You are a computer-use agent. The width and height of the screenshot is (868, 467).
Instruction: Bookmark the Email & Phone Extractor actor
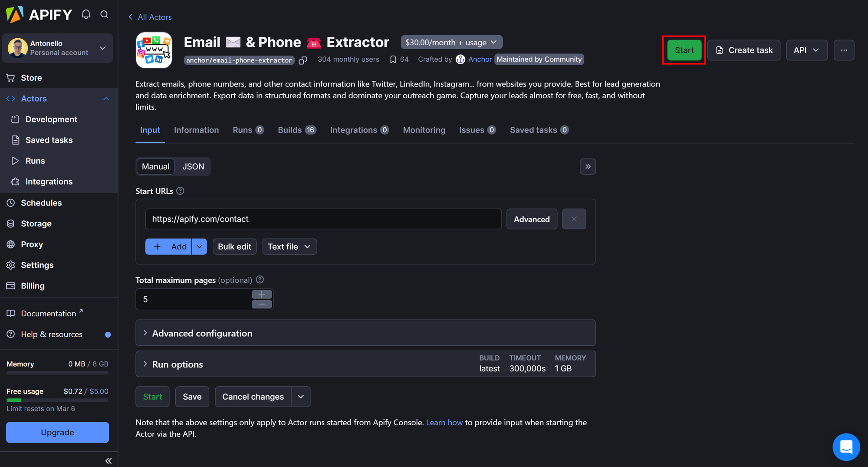[393, 59]
